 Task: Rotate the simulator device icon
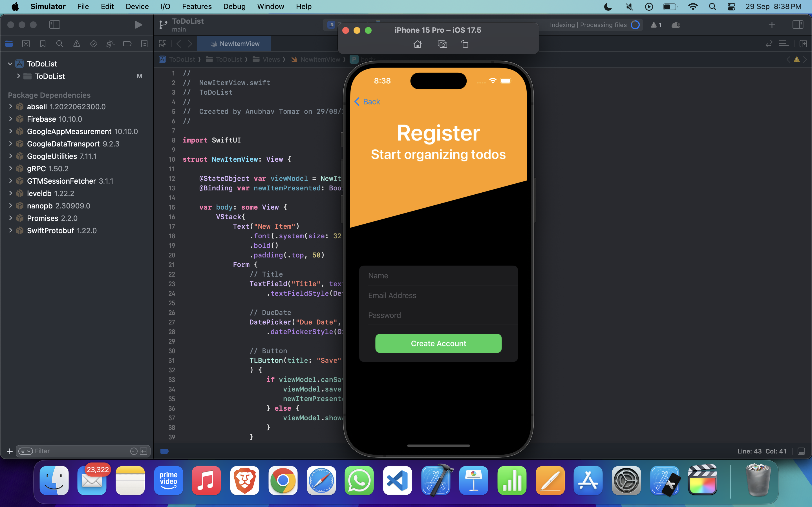coord(464,44)
